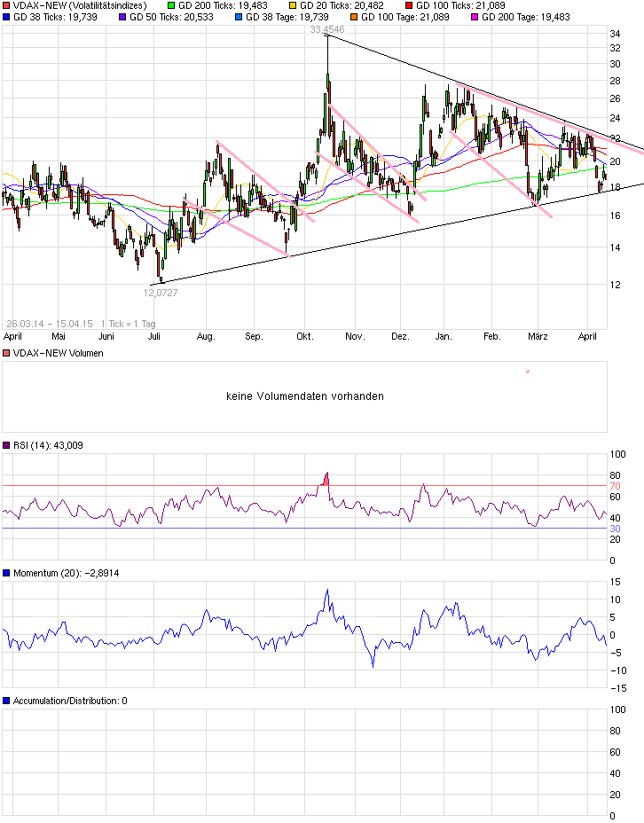Click the 'GD 20 Ticks: 20,482' label
644x823 pixels.
click(x=342, y=6)
